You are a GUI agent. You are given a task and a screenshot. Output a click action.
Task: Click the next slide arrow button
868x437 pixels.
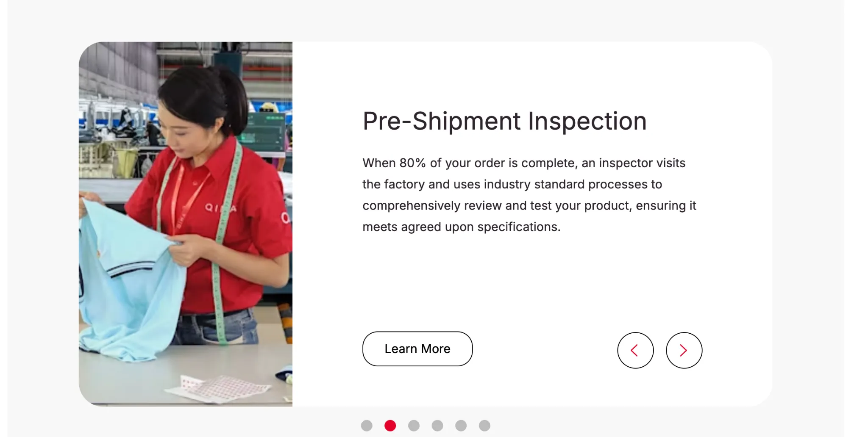tap(684, 350)
